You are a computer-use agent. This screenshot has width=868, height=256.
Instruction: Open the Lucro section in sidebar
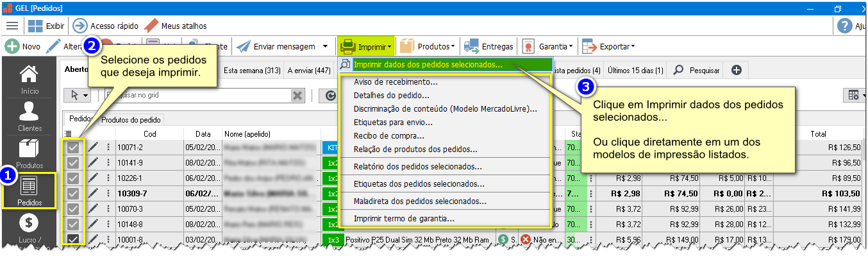(29, 231)
